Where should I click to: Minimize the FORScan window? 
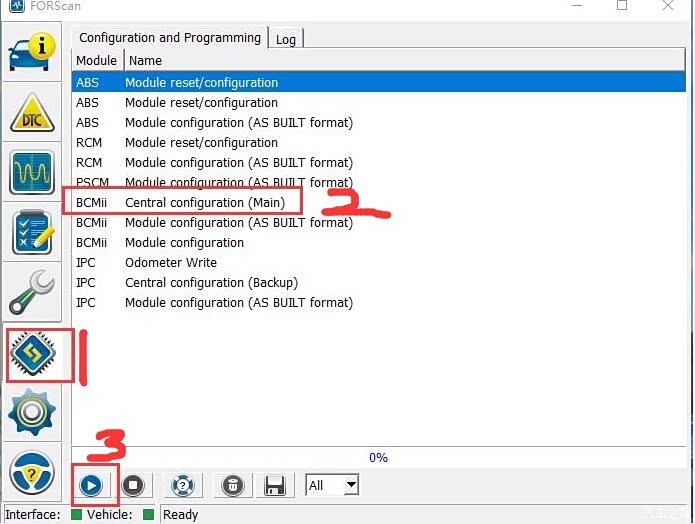tap(577, 5)
